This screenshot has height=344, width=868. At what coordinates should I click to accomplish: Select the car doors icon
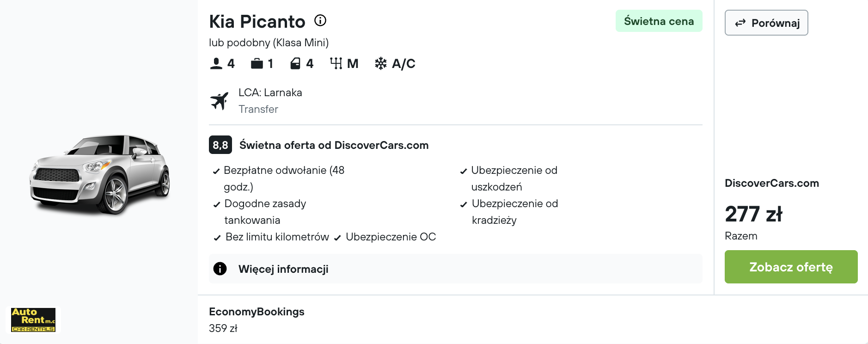tap(295, 63)
